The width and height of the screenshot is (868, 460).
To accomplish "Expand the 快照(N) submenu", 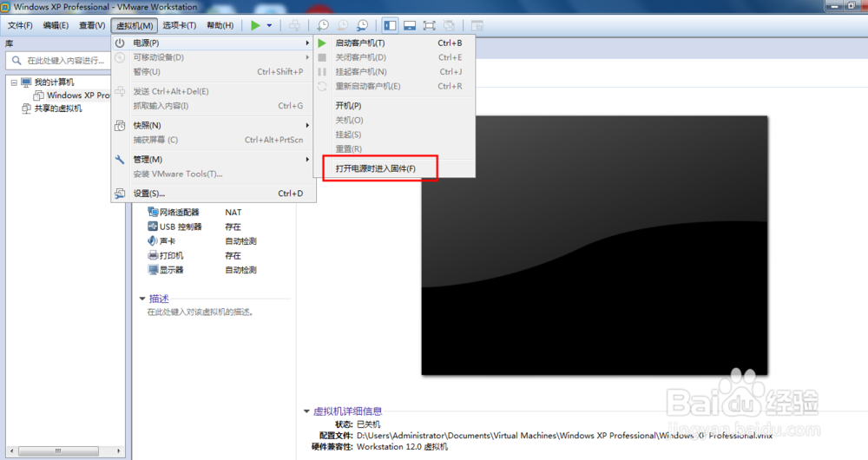I will (214, 126).
